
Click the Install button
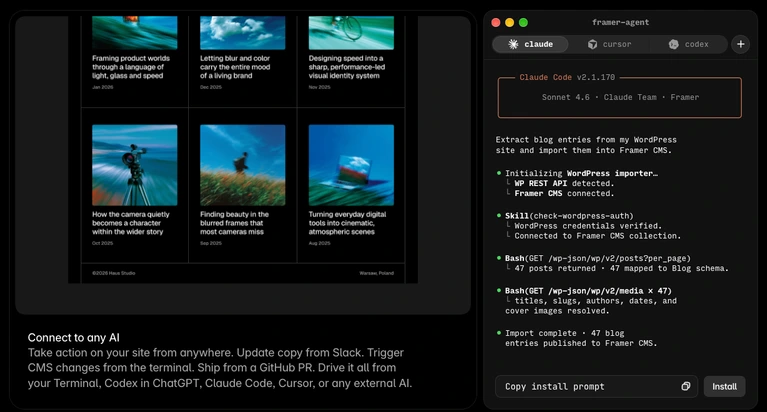click(724, 386)
